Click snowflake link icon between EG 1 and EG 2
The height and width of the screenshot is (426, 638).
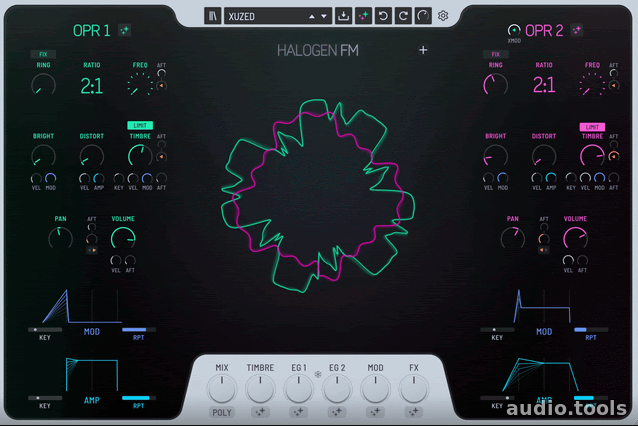tap(318, 374)
